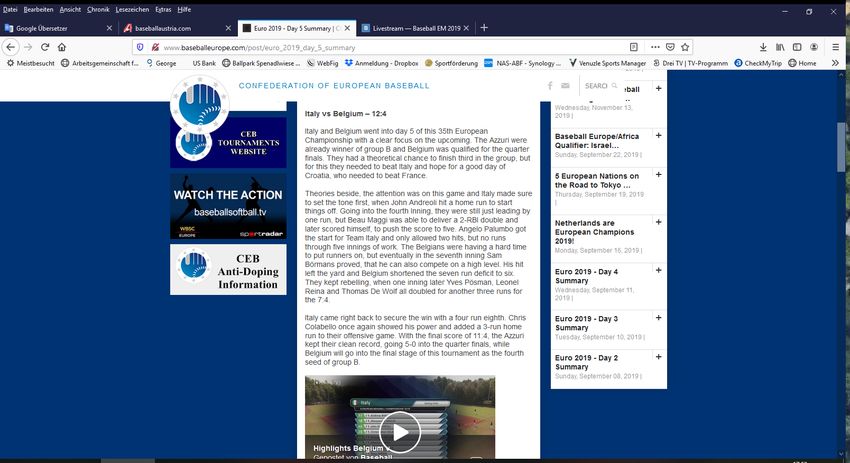
Task: Open the Ansicht menu
Action: point(70,9)
